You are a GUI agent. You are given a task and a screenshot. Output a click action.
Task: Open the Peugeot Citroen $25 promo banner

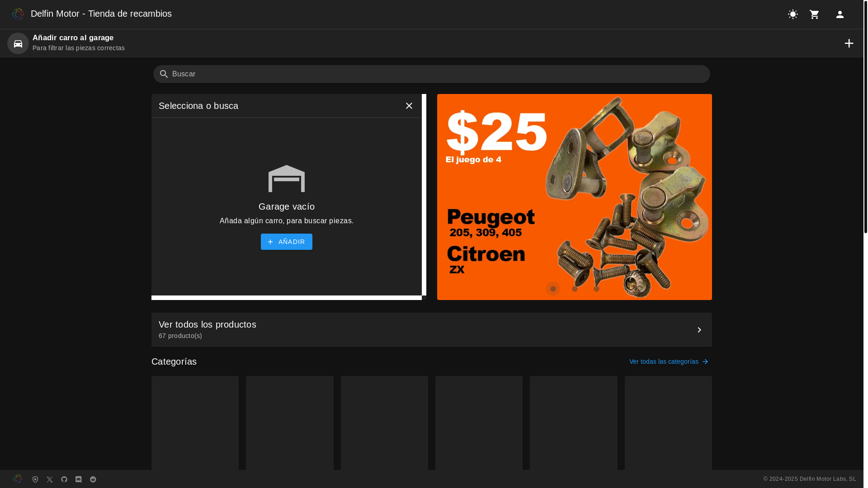point(575,197)
